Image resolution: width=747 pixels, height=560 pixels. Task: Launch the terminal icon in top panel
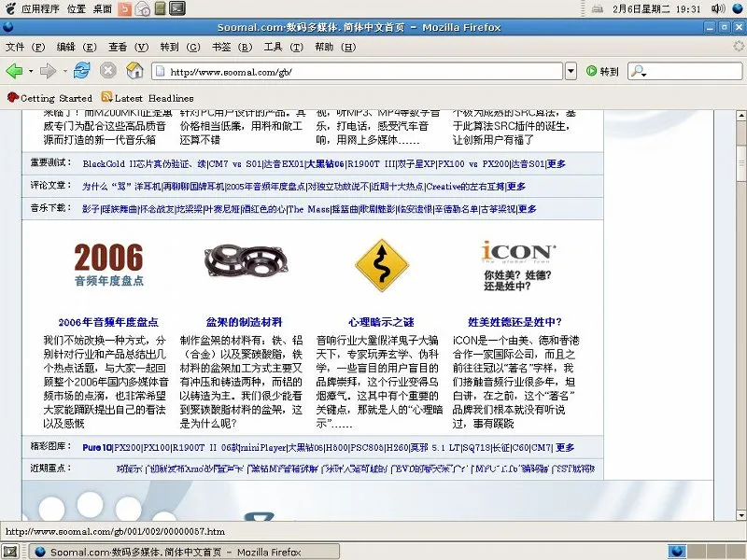tap(177, 8)
